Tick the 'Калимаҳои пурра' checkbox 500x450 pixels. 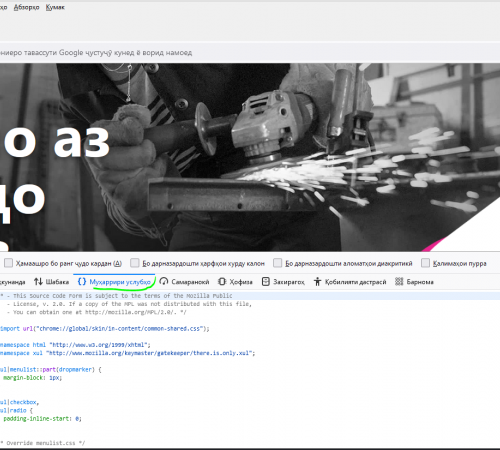point(425,263)
